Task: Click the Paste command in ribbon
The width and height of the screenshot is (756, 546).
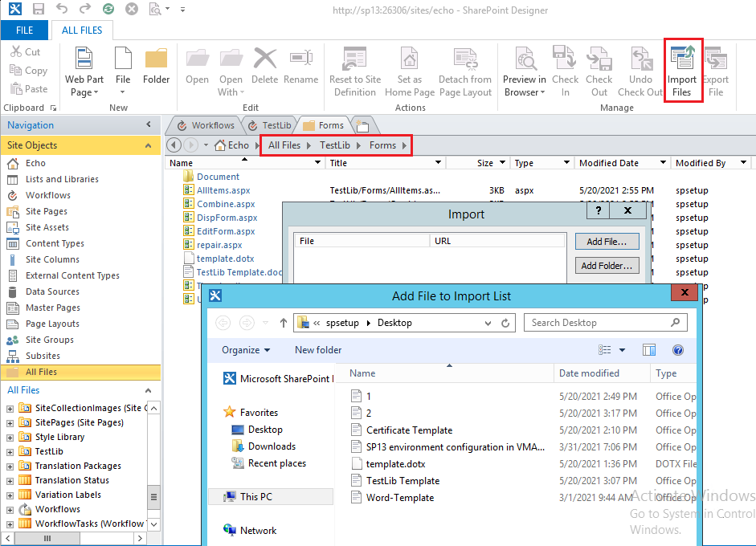Action: 29,88
